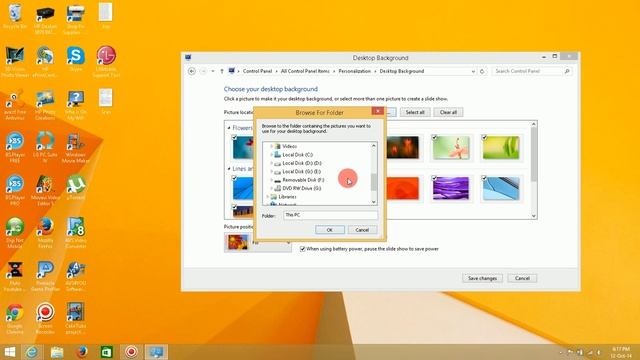Image resolution: width=640 pixels, height=360 pixels.
Task: Click the wallpaper list scrollbar down arrow
Action: tap(534, 216)
